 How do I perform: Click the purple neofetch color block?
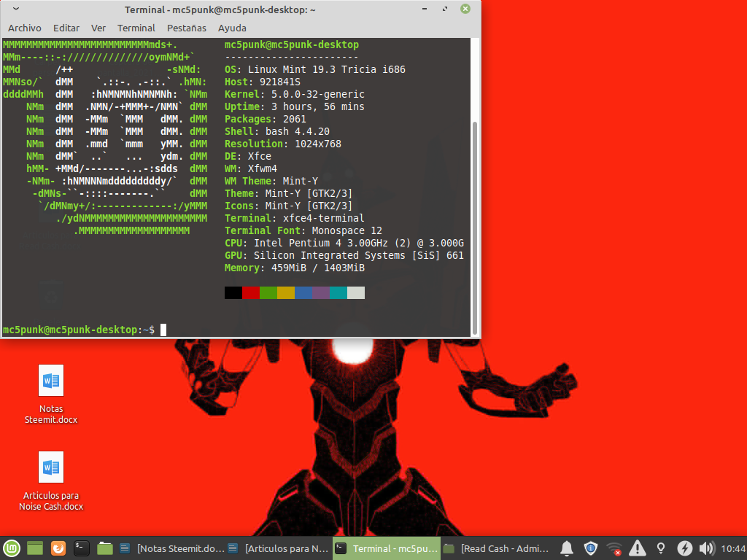(321, 292)
